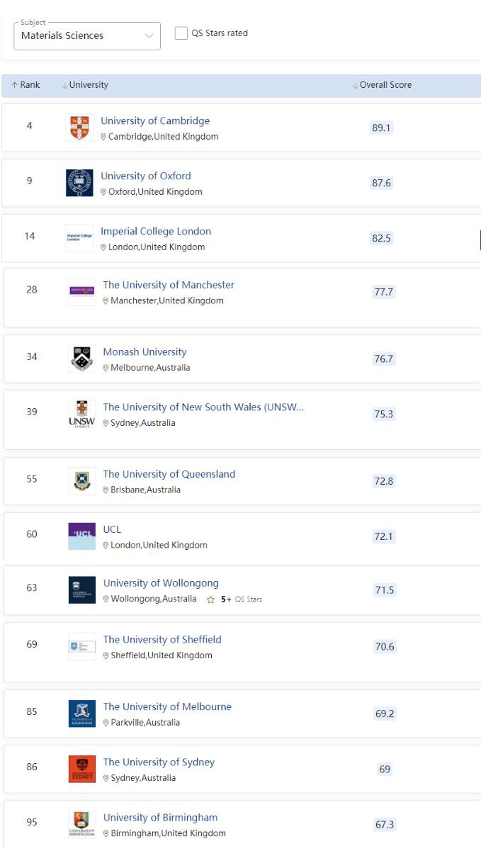This screenshot has width=493, height=868.
Task: Click the purple UCL logo
Action: (x=81, y=536)
